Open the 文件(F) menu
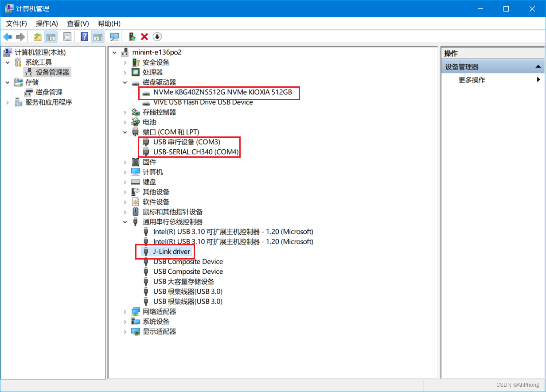Screen dimensions: 546x392 [16, 23]
